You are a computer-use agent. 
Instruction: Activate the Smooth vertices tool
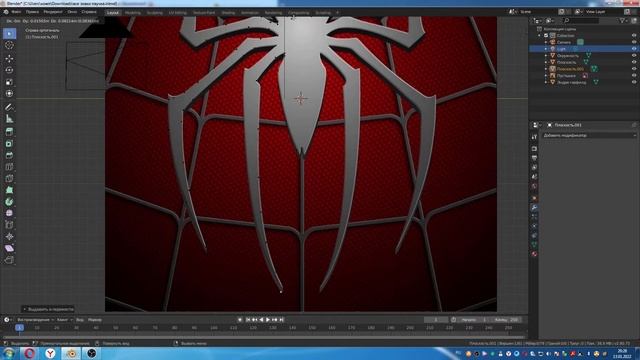pyautogui.click(x=9, y=213)
